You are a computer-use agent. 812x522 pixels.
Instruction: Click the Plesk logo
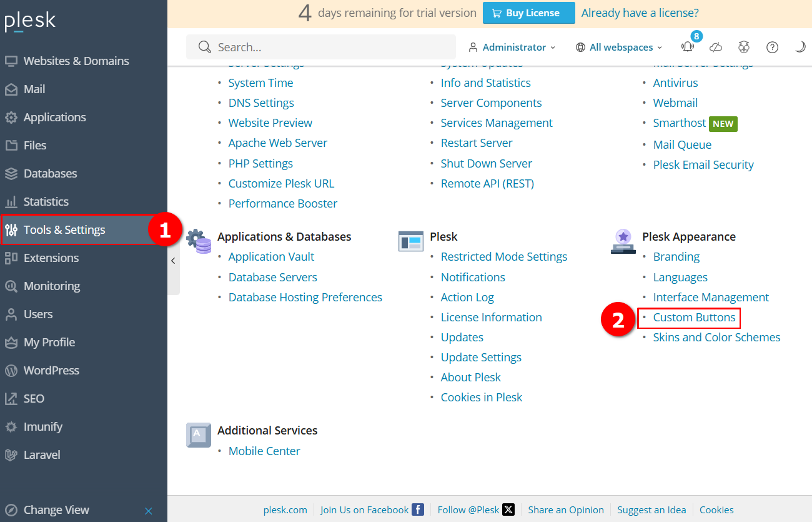click(x=30, y=21)
